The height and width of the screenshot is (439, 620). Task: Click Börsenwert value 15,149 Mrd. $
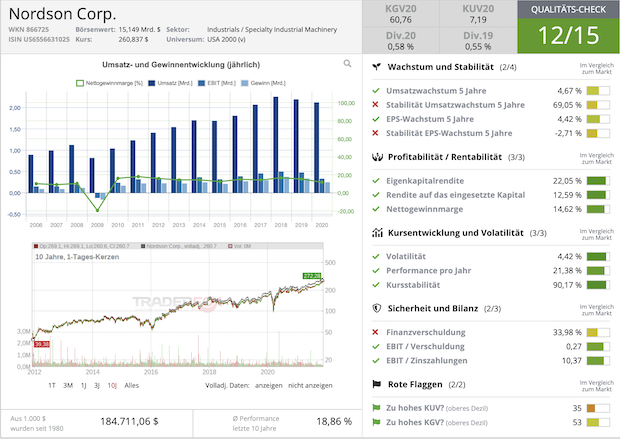pos(139,29)
